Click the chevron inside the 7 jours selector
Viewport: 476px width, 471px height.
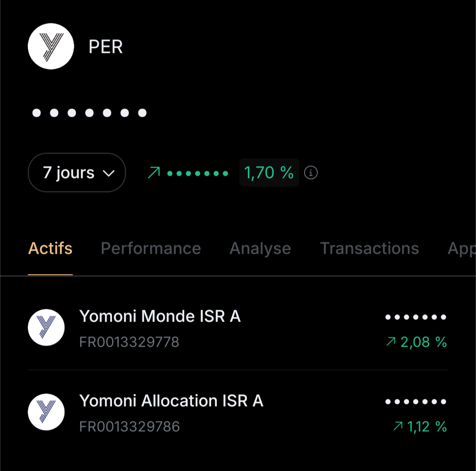[108, 173]
